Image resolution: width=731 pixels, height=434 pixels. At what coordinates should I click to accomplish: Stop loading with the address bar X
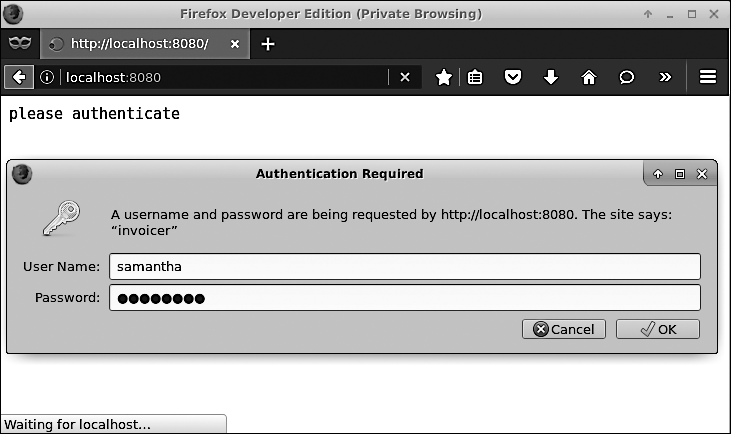point(405,77)
